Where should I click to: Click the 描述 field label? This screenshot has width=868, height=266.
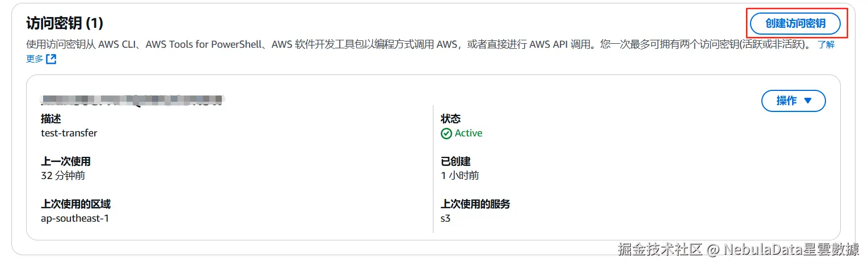click(51, 119)
